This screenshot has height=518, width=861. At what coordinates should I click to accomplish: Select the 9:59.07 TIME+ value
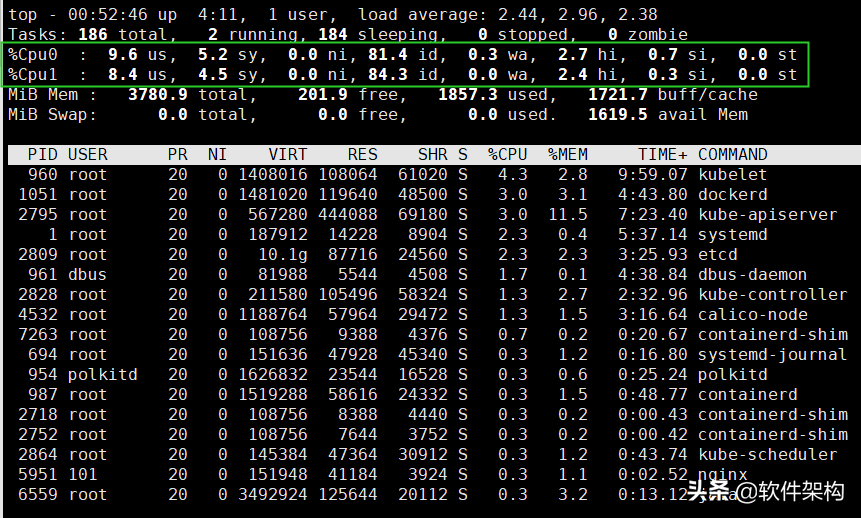point(652,175)
